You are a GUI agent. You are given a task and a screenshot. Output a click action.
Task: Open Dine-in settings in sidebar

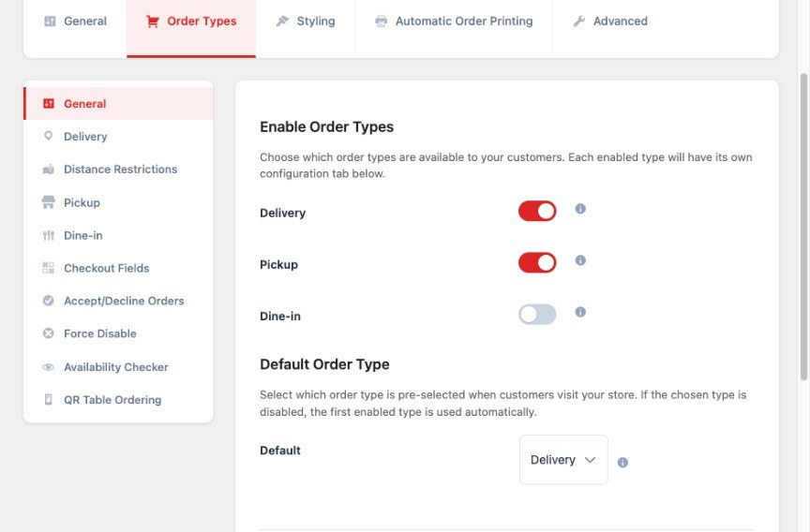(118, 235)
